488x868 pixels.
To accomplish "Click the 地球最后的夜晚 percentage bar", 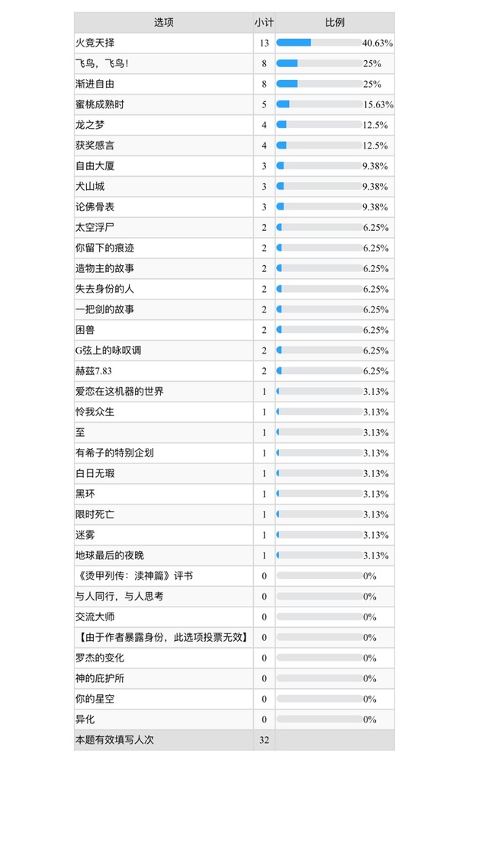I will coord(319,555).
